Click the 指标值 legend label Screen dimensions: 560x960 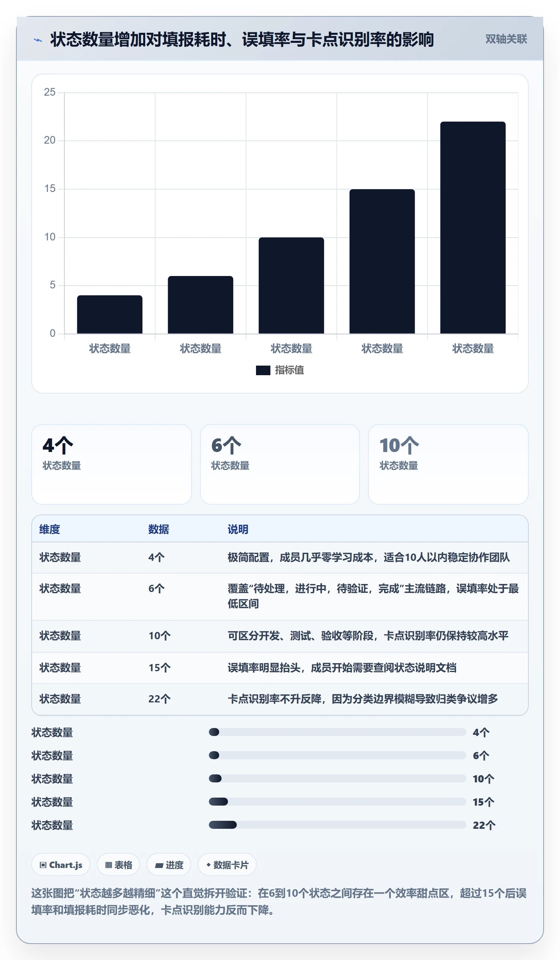[x=290, y=370]
